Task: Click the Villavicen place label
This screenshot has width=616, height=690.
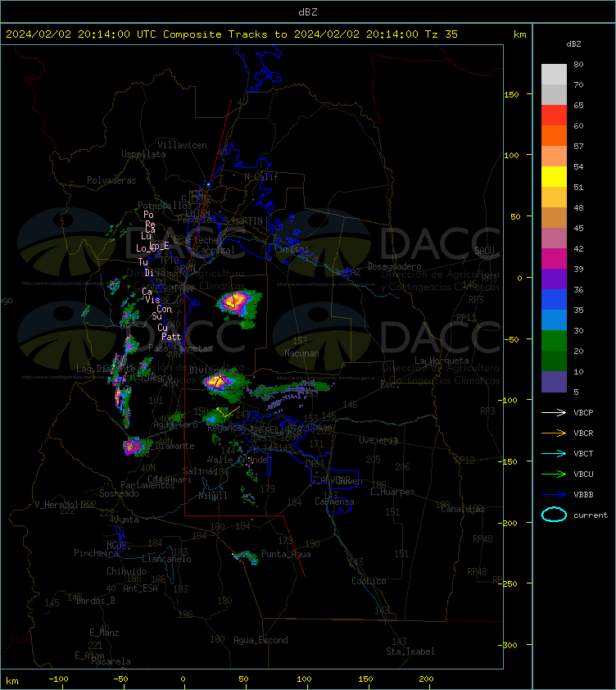Action: coord(182,145)
